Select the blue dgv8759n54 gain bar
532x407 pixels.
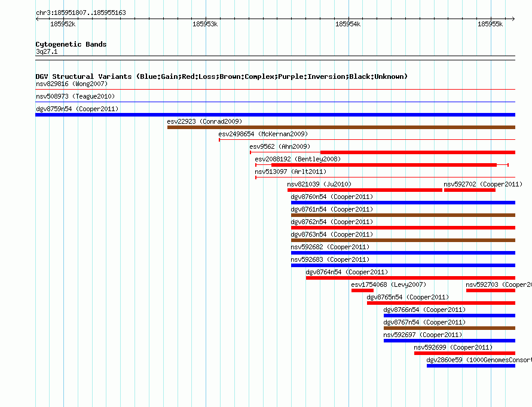click(x=275, y=115)
